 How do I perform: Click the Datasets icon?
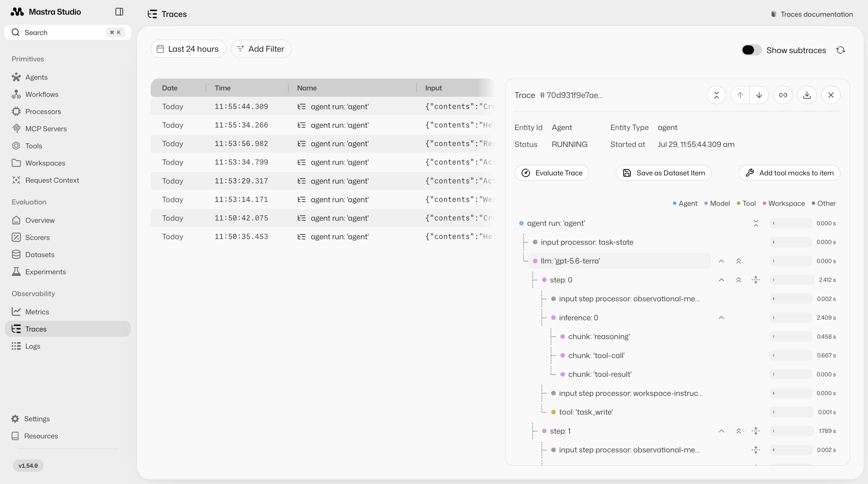tap(16, 255)
